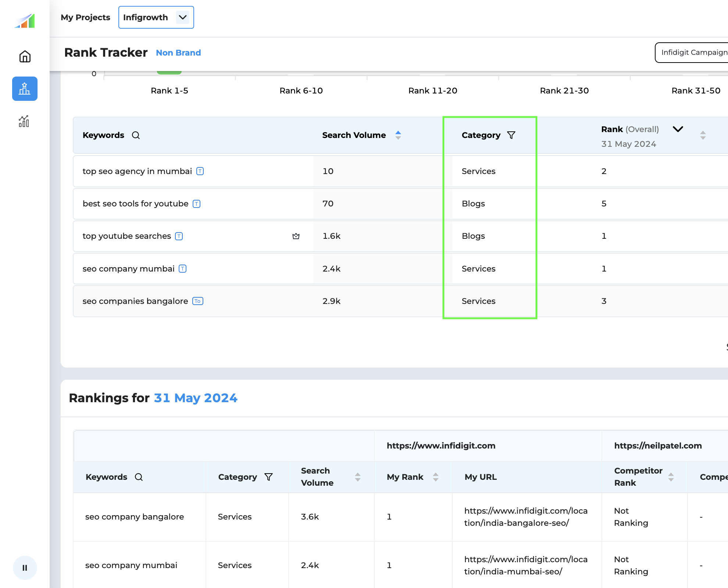The image size is (728, 588).
Task: Click tag icon beside seo company mumbai
Action: pyautogui.click(x=183, y=269)
